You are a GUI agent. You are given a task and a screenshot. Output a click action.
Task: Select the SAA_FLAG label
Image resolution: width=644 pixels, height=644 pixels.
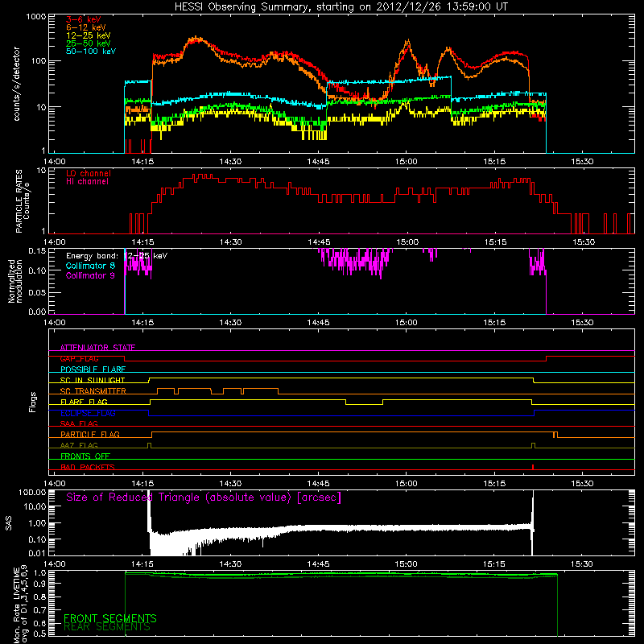[79, 423]
